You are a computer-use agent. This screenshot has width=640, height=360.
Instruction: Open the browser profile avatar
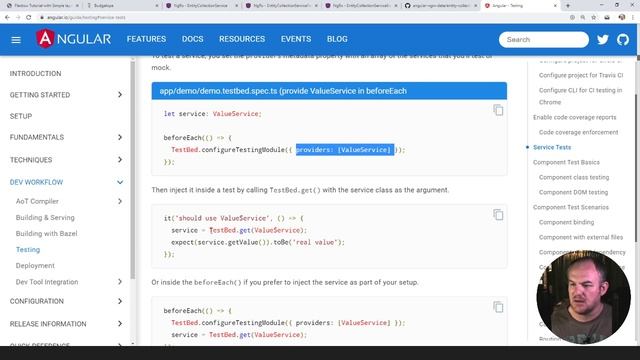(x=622, y=17)
